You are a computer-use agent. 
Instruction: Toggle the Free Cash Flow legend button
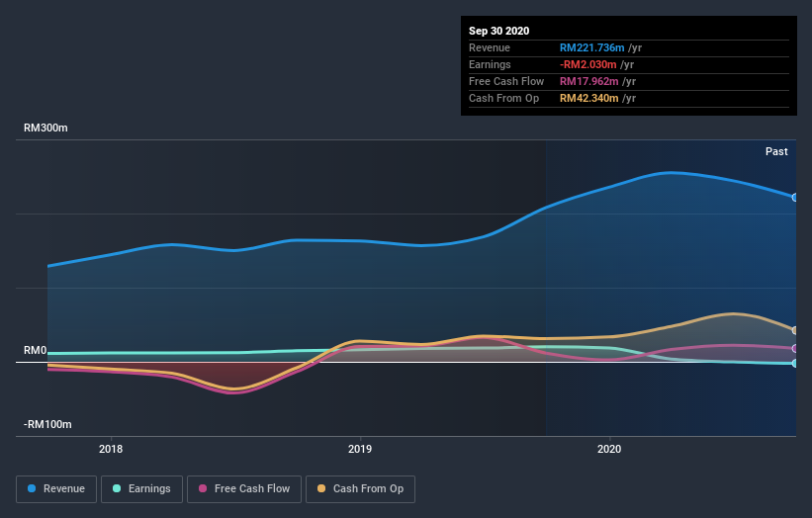coord(244,489)
